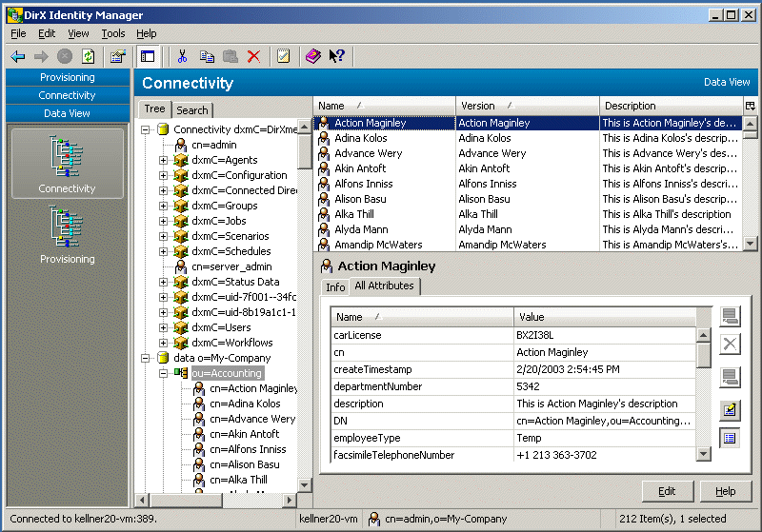This screenshot has width=762, height=532.
Task: Expand the dxmC=Agents tree node
Action: pos(164,160)
